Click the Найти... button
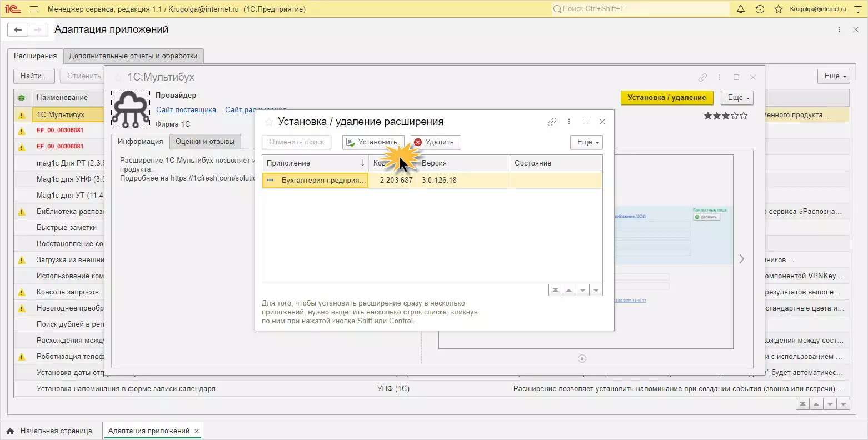Screen dimensions: 868x440 (34, 76)
